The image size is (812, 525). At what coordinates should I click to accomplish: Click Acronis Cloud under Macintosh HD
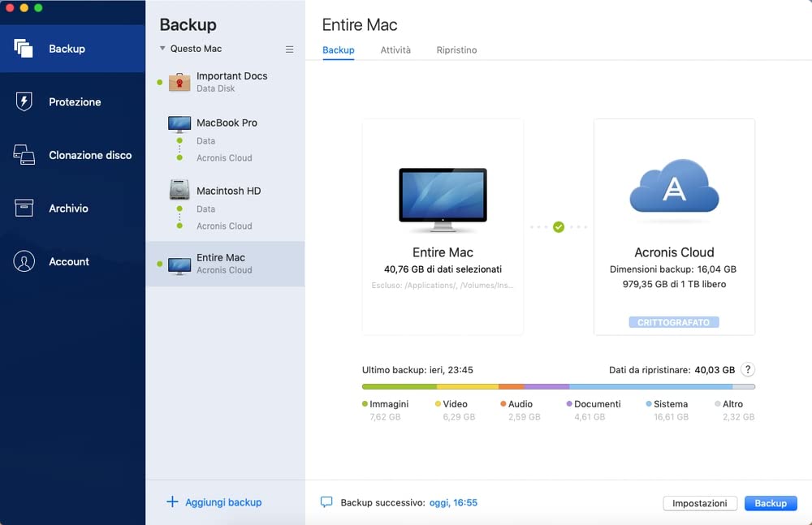224,226
